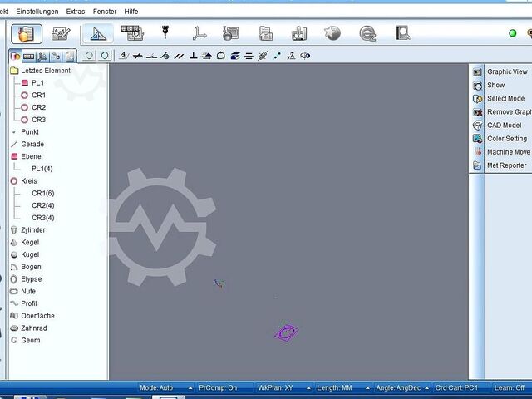Click the intersecting lines icon

[x=137, y=56]
